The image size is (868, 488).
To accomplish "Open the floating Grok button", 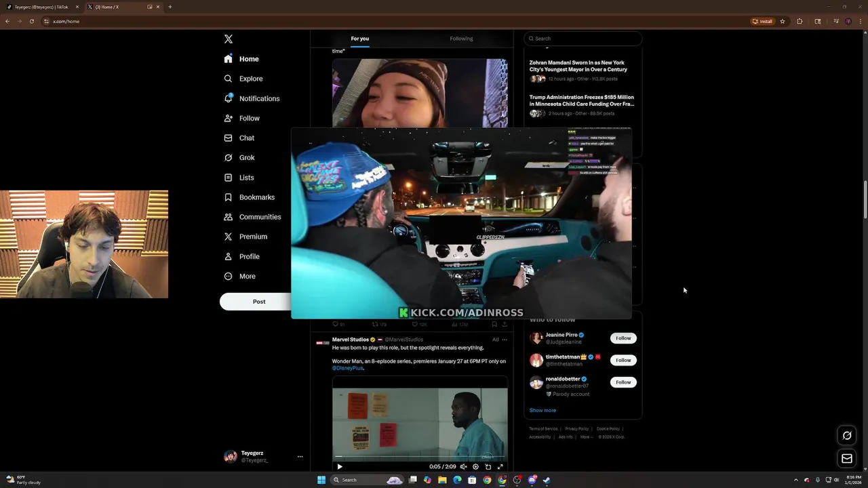I will point(847,436).
